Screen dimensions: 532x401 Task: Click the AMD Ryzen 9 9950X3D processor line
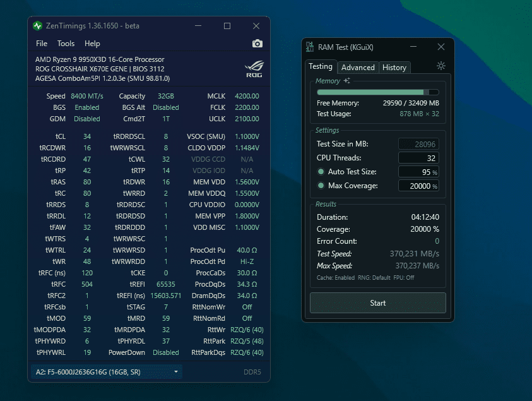(x=100, y=59)
